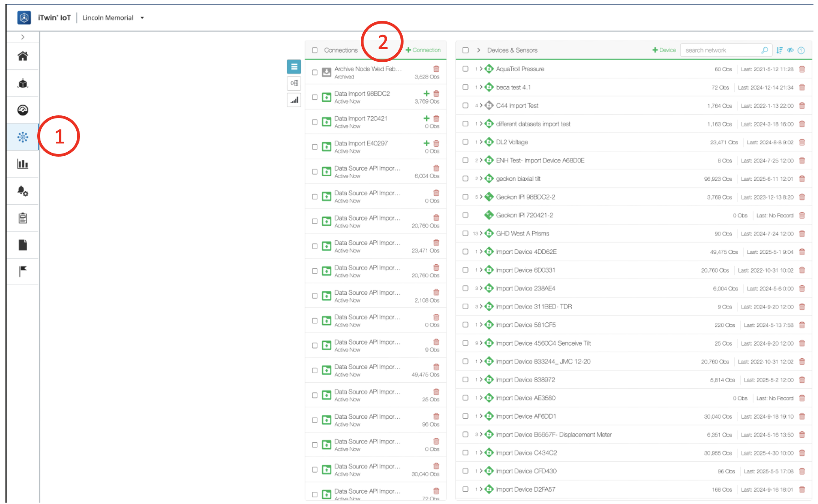
Task: Click the search network input field
Action: pos(720,50)
